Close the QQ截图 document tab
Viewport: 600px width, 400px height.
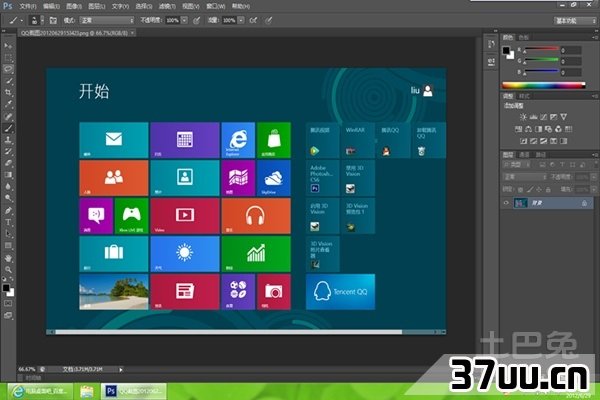[x=132, y=33]
